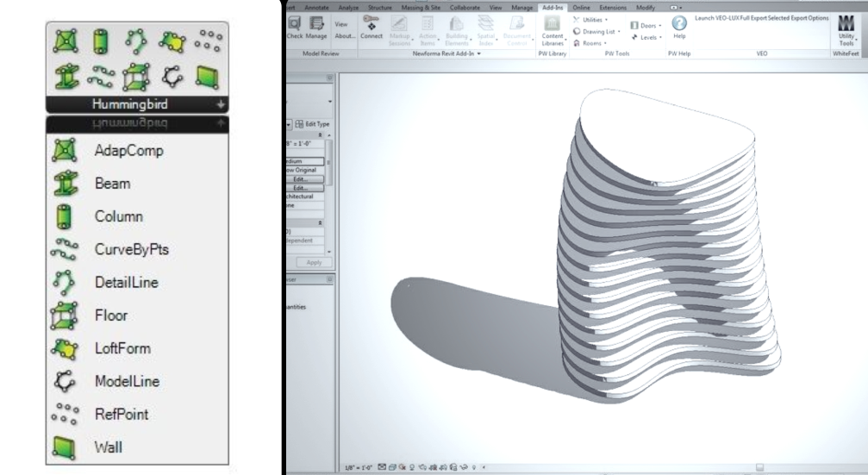
Task: Expand the Hummingbird panel header arrow
Action: [221, 104]
